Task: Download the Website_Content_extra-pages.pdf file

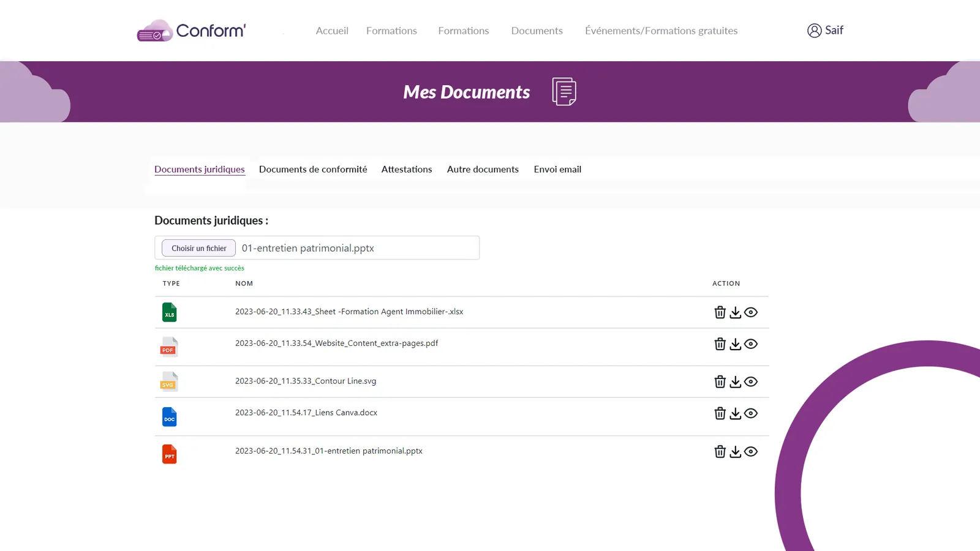Action: click(735, 344)
